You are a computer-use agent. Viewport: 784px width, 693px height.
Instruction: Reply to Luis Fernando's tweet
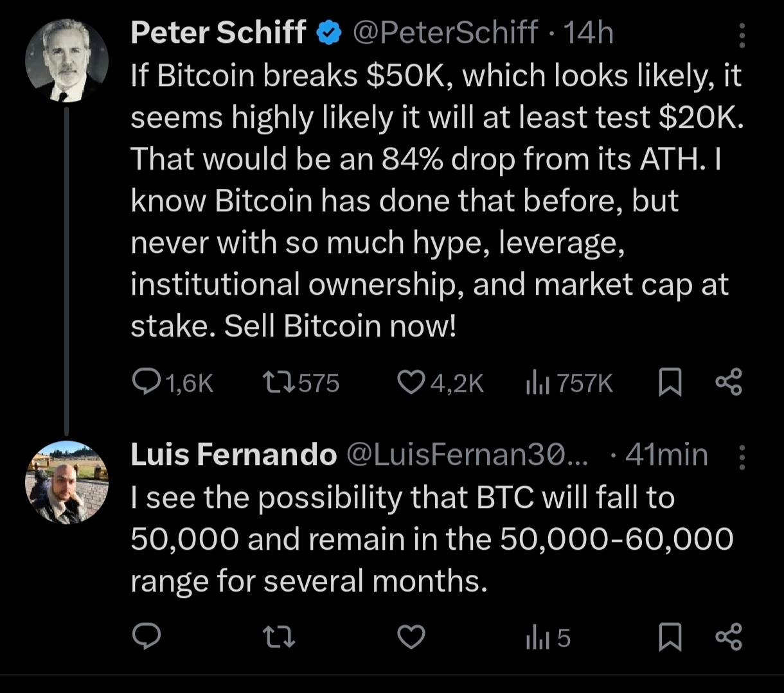pyautogui.click(x=147, y=637)
